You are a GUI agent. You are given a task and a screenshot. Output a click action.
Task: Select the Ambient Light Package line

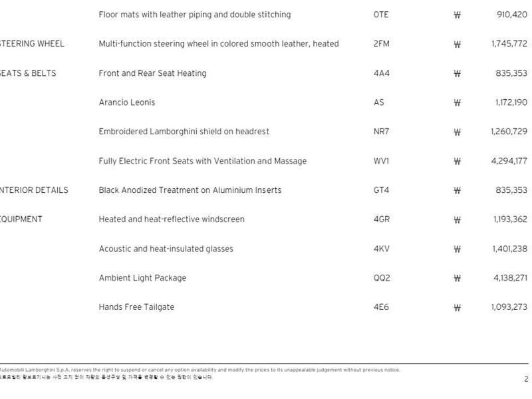coord(142,278)
